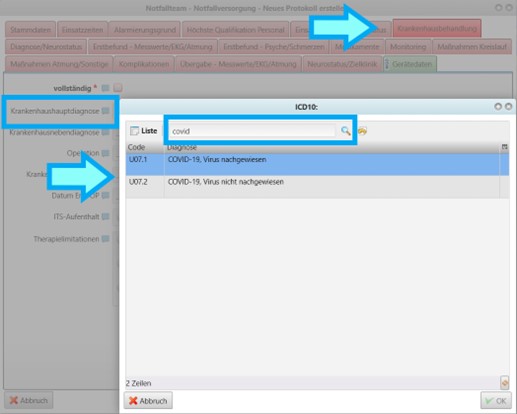Toggle the Liste view option
Screen dimensions: 517x414
click(x=144, y=131)
